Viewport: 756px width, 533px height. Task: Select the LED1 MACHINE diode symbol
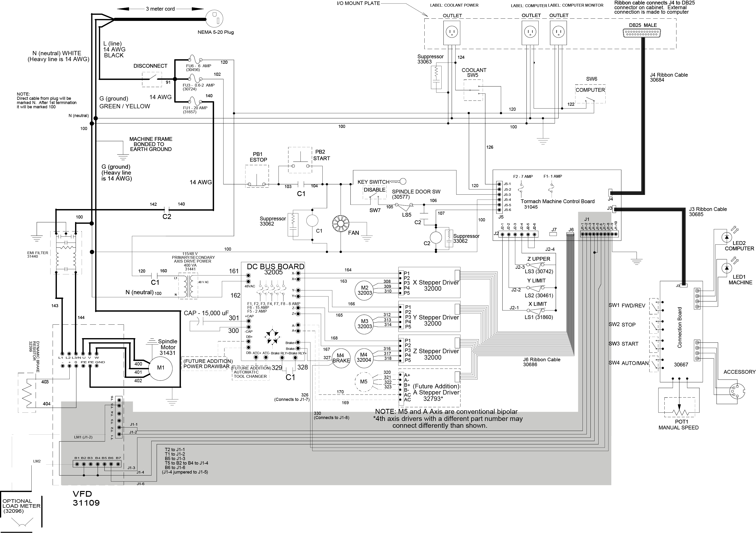point(727,268)
